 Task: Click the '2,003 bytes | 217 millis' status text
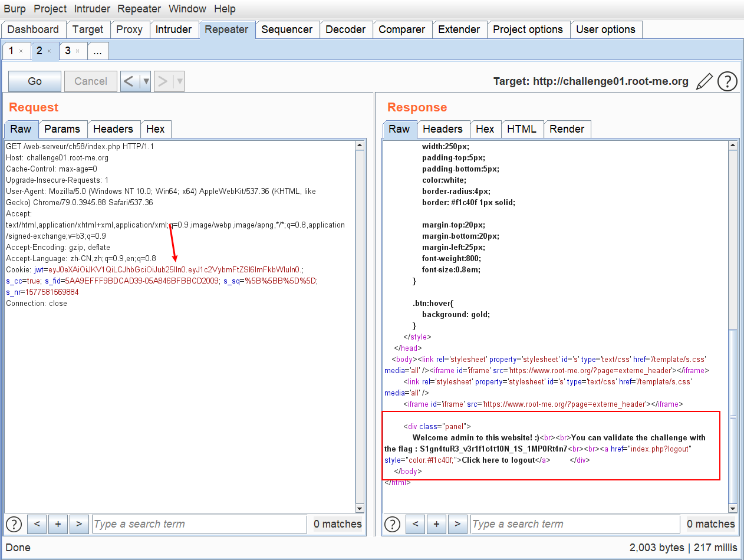click(682, 547)
